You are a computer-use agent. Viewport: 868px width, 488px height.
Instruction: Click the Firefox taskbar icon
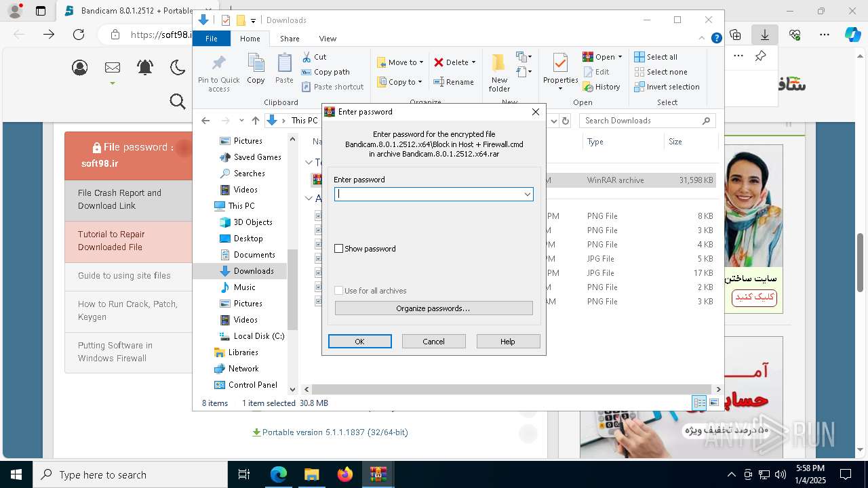coord(345,474)
